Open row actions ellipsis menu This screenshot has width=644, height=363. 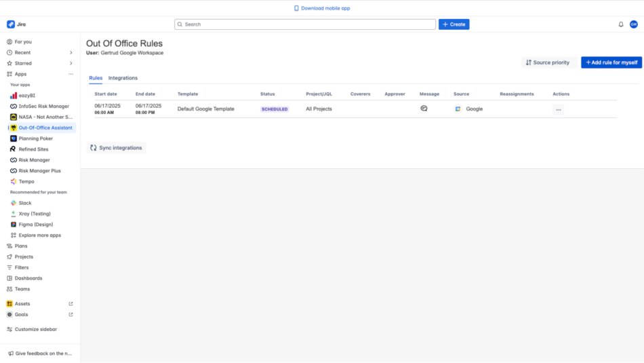tap(558, 109)
